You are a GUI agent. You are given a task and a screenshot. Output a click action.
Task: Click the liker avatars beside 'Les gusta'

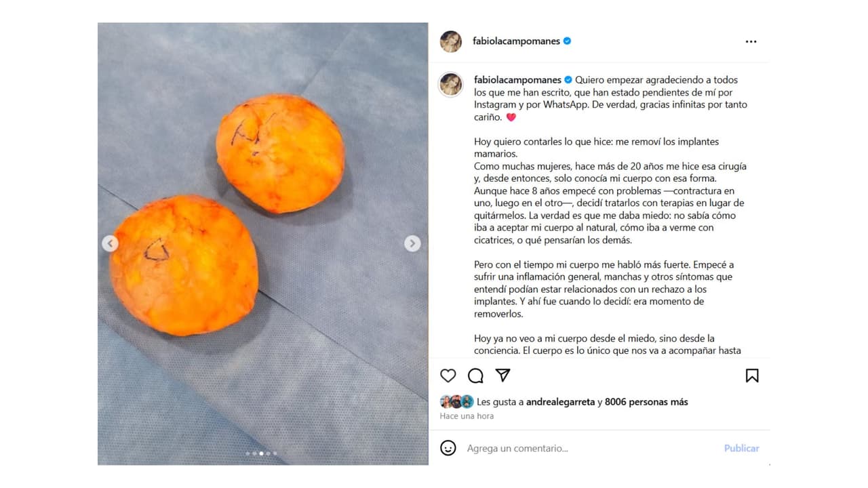coord(456,402)
